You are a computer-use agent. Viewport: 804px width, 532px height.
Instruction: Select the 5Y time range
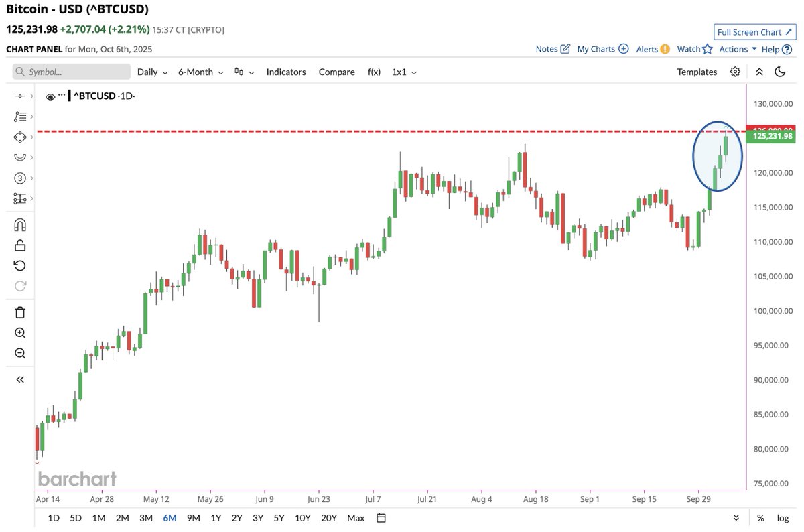[279, 518]
